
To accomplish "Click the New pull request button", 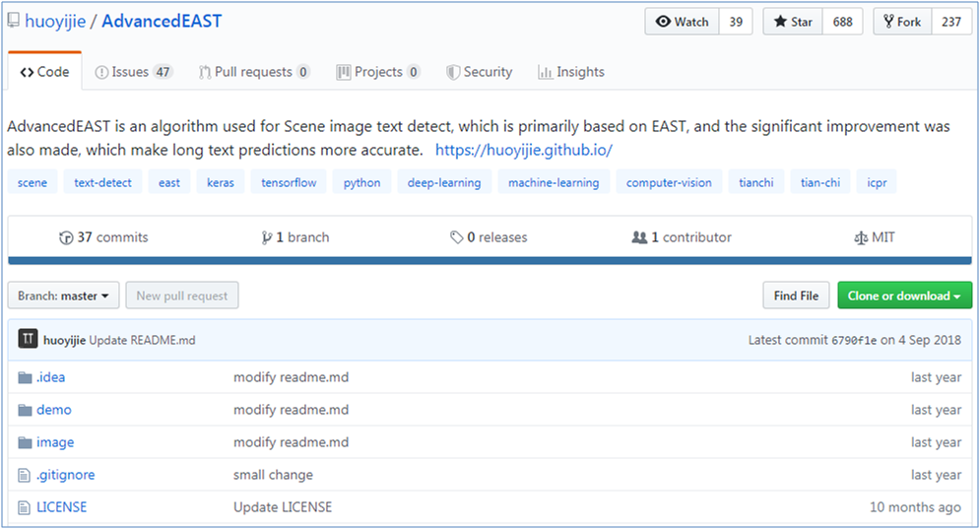I will click(x=182, y=296).
